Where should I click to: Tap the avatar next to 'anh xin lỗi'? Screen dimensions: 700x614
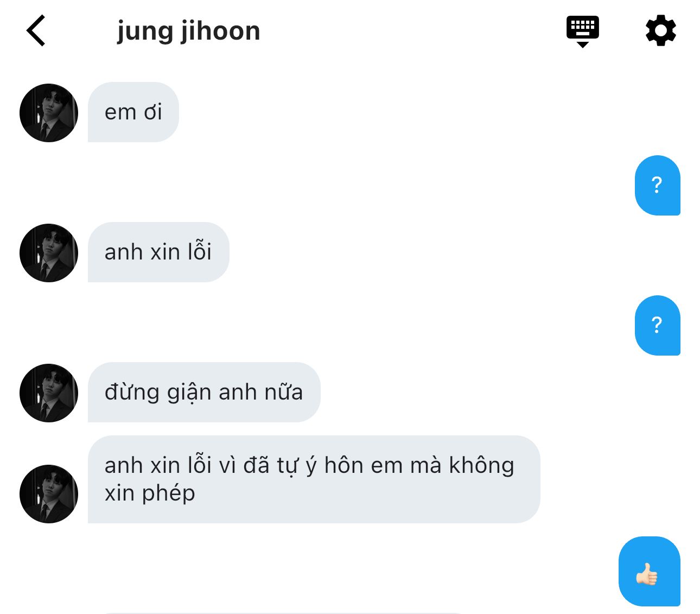[x=49, y=253]
